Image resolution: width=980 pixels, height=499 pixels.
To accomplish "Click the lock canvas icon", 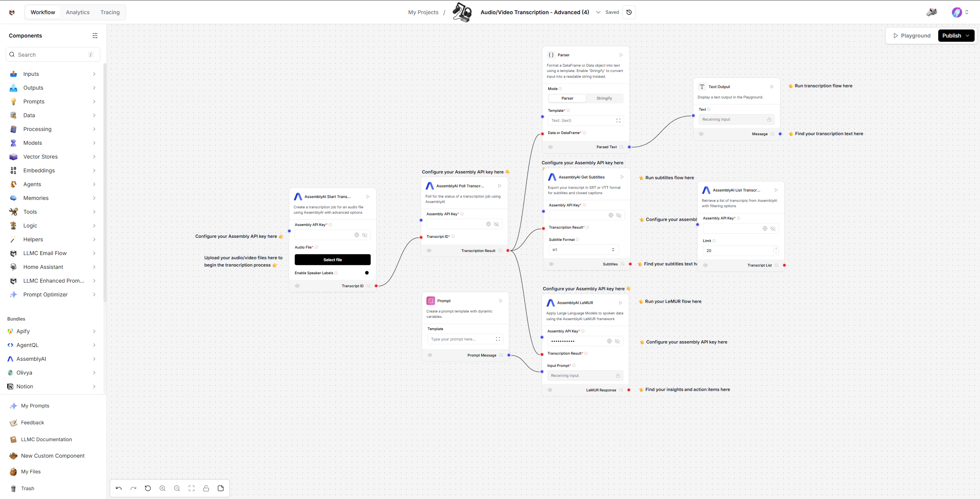I will point(206,488).
